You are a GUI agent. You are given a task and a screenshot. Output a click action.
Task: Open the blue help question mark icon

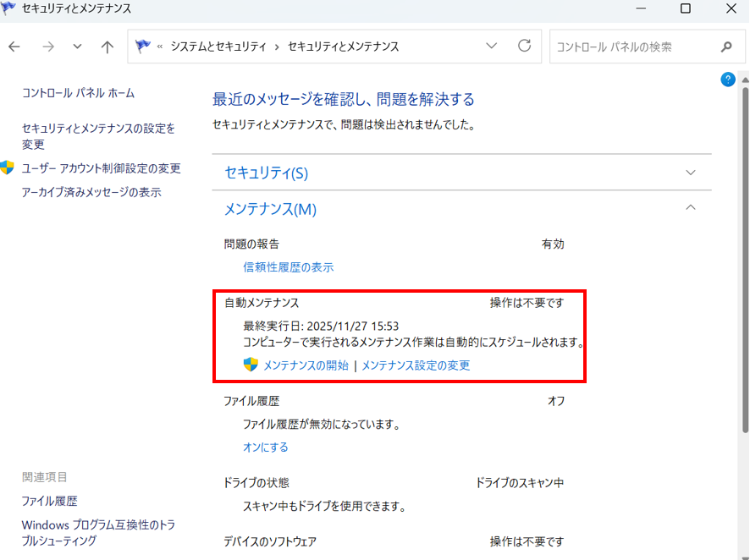[x=727, y=80]
